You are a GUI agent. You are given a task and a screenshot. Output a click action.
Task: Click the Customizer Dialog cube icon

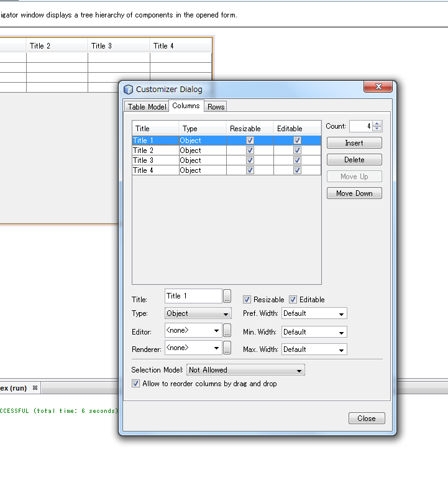point(128,90)
